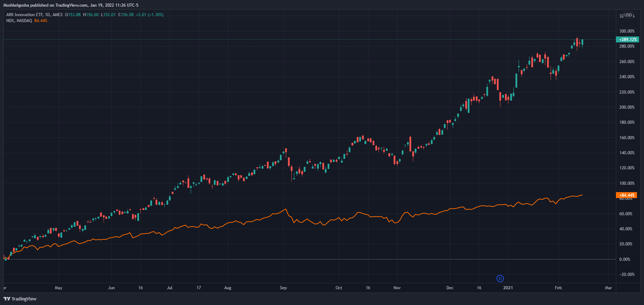Click the 200.00% level on price scale

(627, 107)
